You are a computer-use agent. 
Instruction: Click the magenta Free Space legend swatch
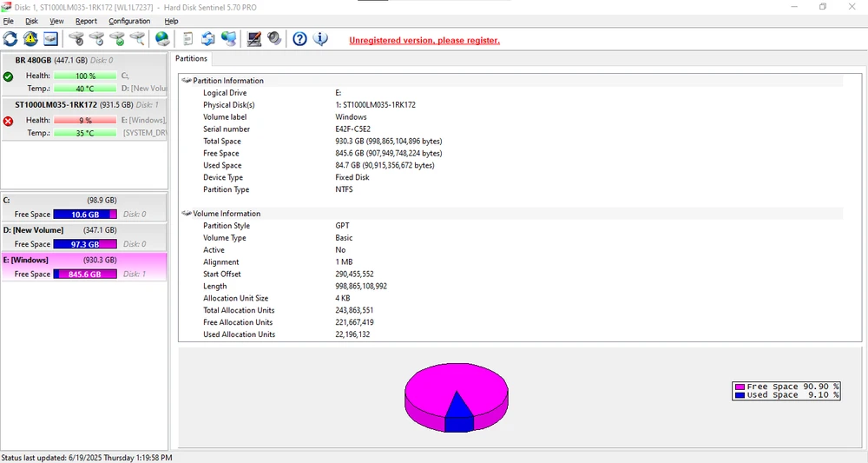tap(740, 387)
